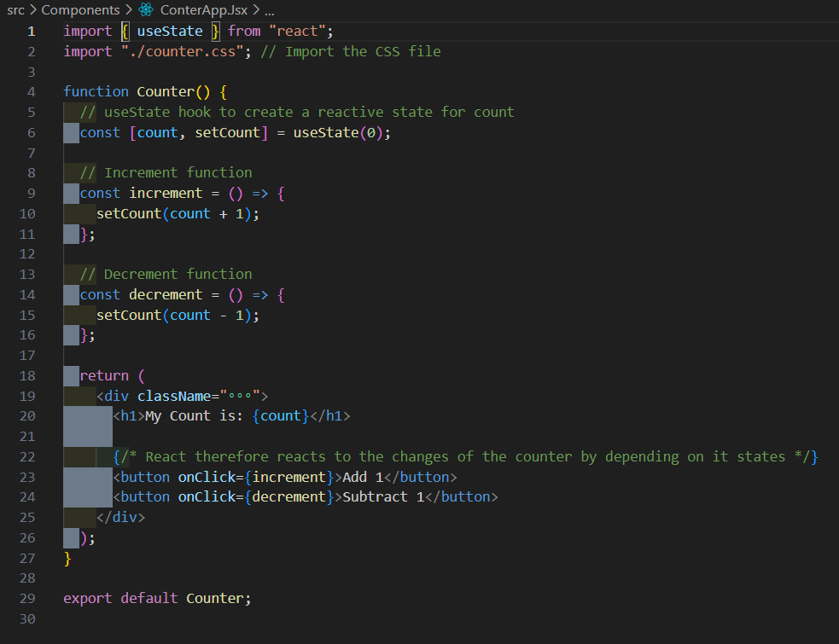Viewport: 839px width, 644px height.
Task: Select the ConterApp.Jsx breadcrumb item
Action: coord(203,9)
